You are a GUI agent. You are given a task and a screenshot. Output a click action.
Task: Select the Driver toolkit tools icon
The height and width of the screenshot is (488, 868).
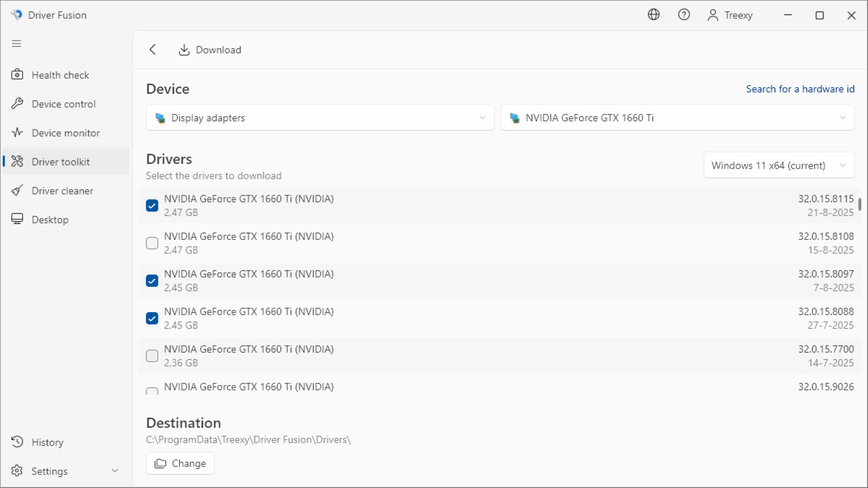[x=17, y=161]
